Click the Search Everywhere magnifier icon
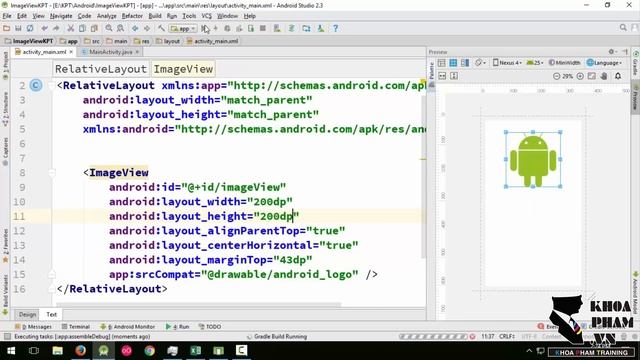Image resolution: width=640 pixels, height=360 pixels. [x=623, y=28]
